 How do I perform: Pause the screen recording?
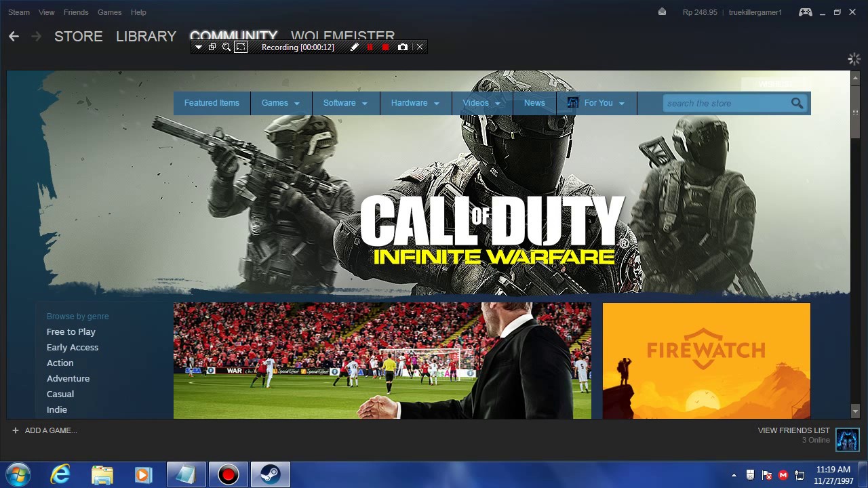pyautogui.click(x=370, y=47)
